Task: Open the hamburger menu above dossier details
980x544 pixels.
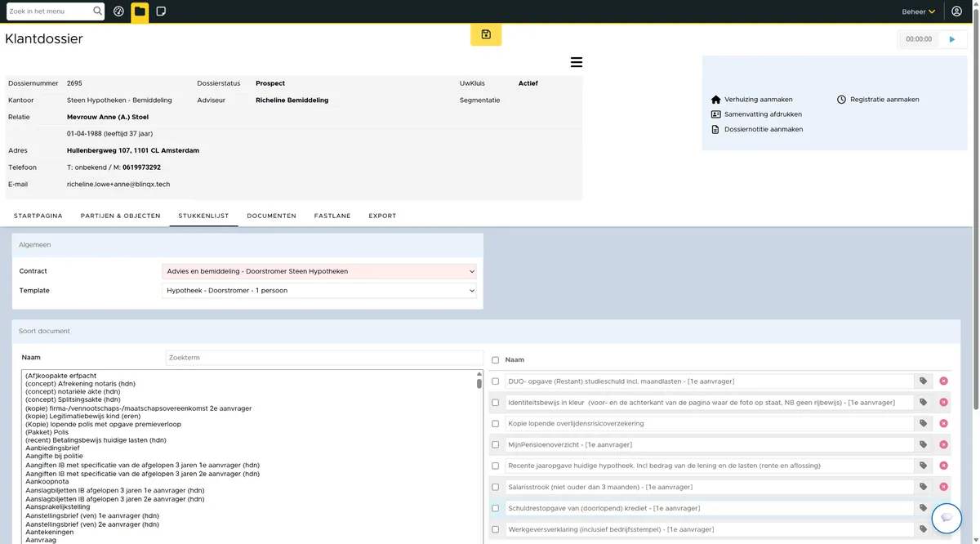Action: [576, 62]
